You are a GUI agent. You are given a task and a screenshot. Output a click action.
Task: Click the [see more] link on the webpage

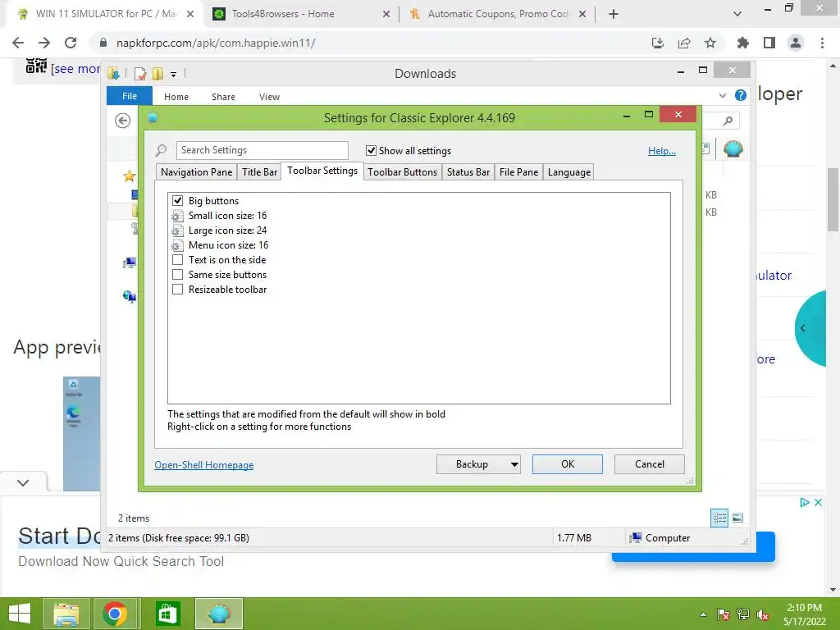coord(75,69)
